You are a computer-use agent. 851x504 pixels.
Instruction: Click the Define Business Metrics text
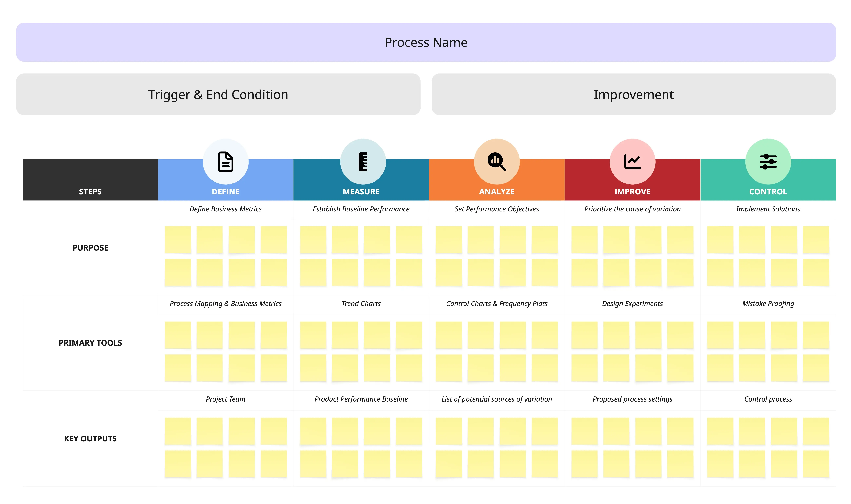click(226, 209)
